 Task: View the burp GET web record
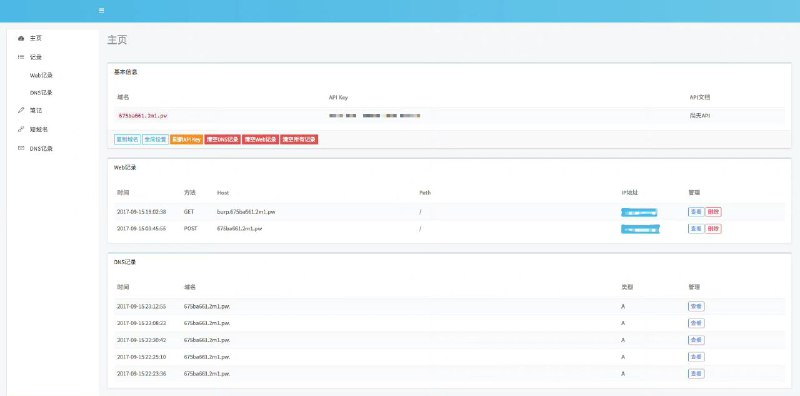coord(696,212)
